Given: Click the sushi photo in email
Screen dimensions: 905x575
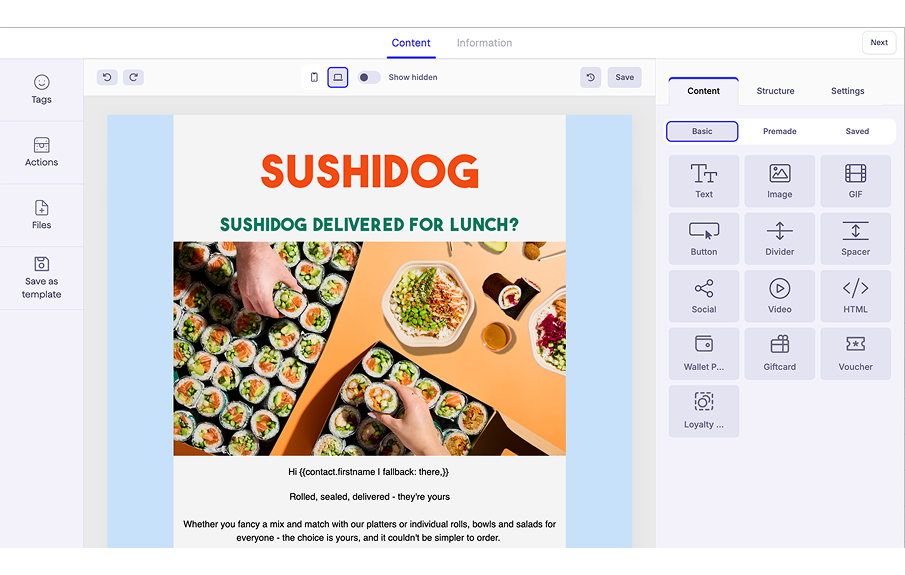Looking at the screenshot, I should (x=369, y=348).
